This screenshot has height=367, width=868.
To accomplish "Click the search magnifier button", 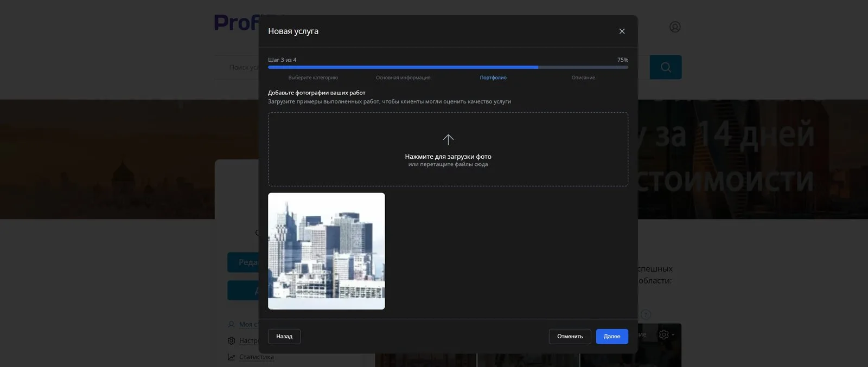I will tap(666, 67).
